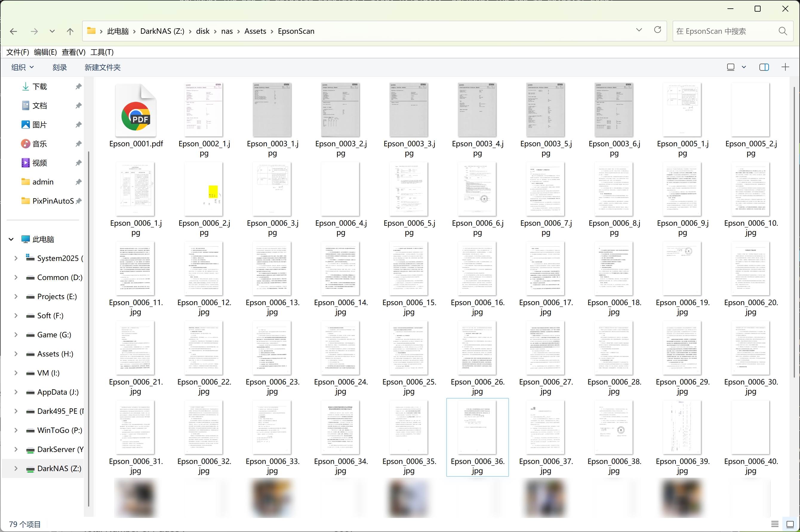Image resolution: width=800 pixels, height=532 pixels.
Task: Switch to large thumbnails view
Action: click(790, 524)
